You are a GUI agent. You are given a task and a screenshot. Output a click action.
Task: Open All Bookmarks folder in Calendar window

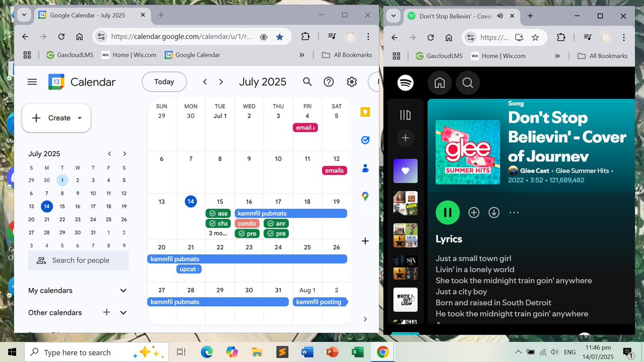(347, 55)
